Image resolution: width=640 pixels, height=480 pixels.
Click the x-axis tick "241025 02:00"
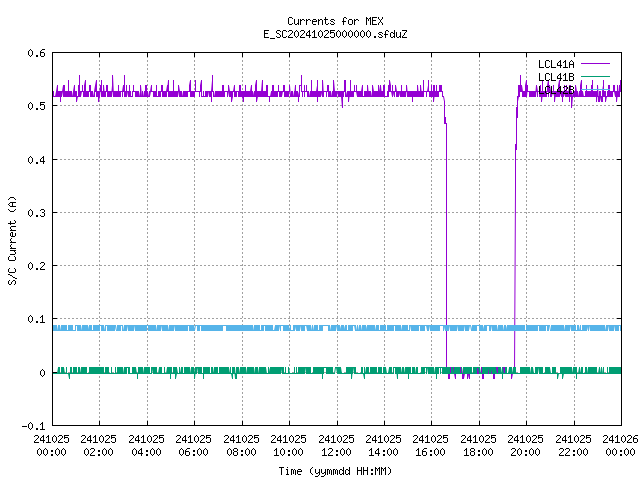click(x=98, y=446)
